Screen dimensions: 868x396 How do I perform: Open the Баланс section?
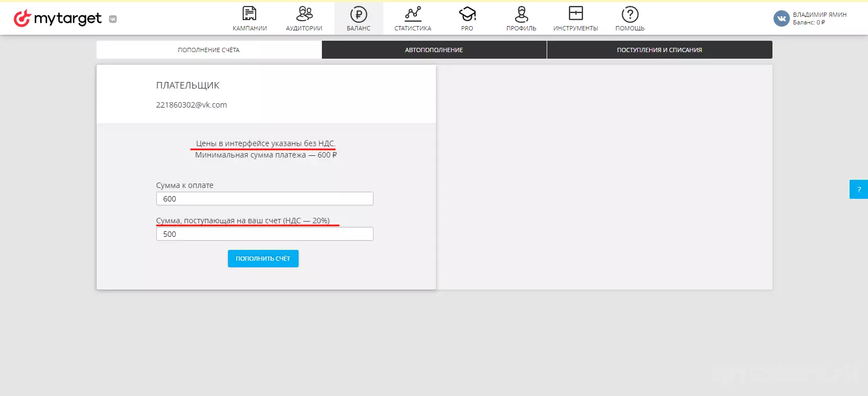coord(358,19)
